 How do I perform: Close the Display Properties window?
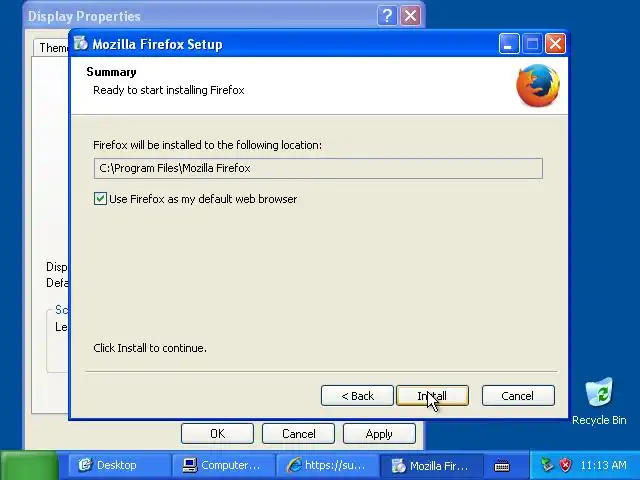click(411, 16)
